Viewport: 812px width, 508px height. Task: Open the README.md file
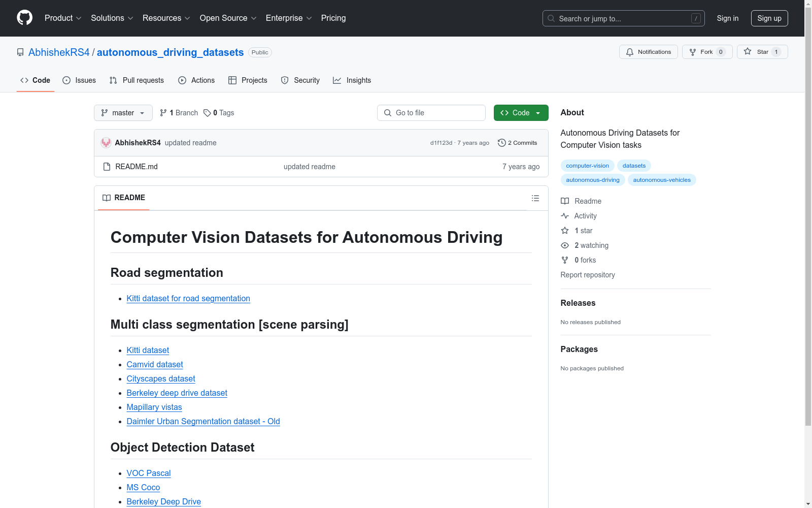tap(137, 167)
